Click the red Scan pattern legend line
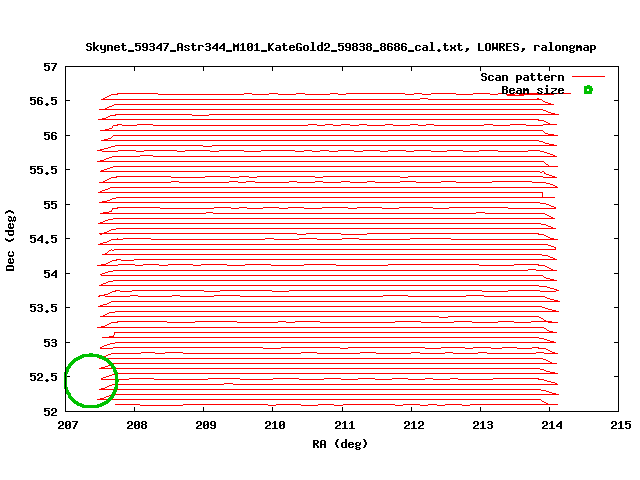This screenshot has width=640, height=480. click(588, 76)
